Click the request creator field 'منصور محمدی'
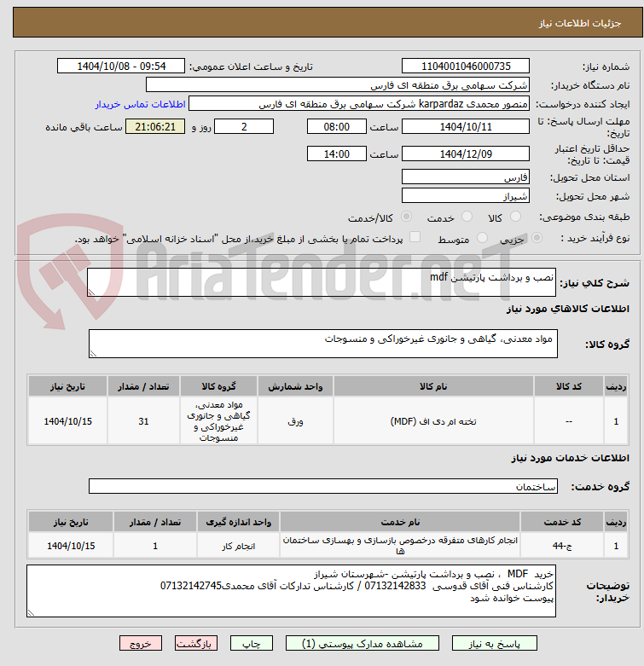 (359, 104)
